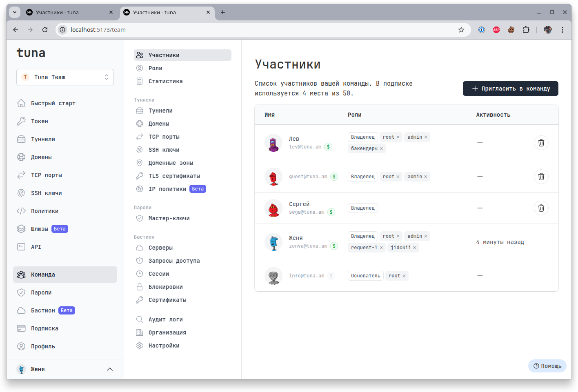The height and width of the screenshot is (392, 578).
Task: Open the Помощь help button
Action: coord(547,366)
